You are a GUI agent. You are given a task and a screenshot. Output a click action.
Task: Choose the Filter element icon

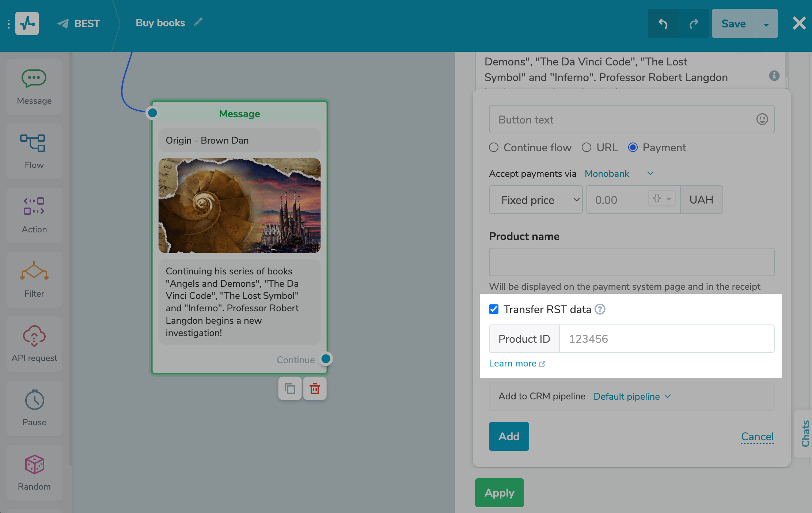[x=34, y=271]
